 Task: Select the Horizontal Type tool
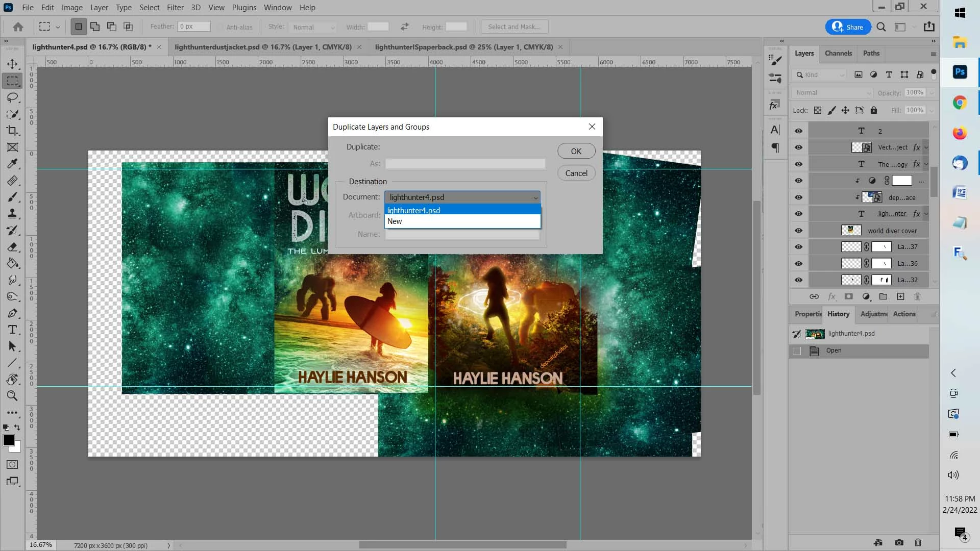click(x=12, y=330)
